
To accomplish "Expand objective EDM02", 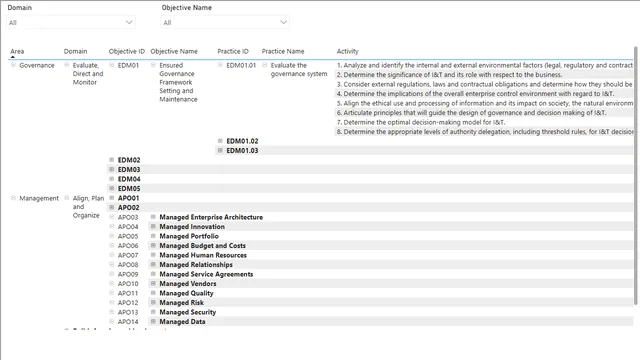I will pos(111,160).
